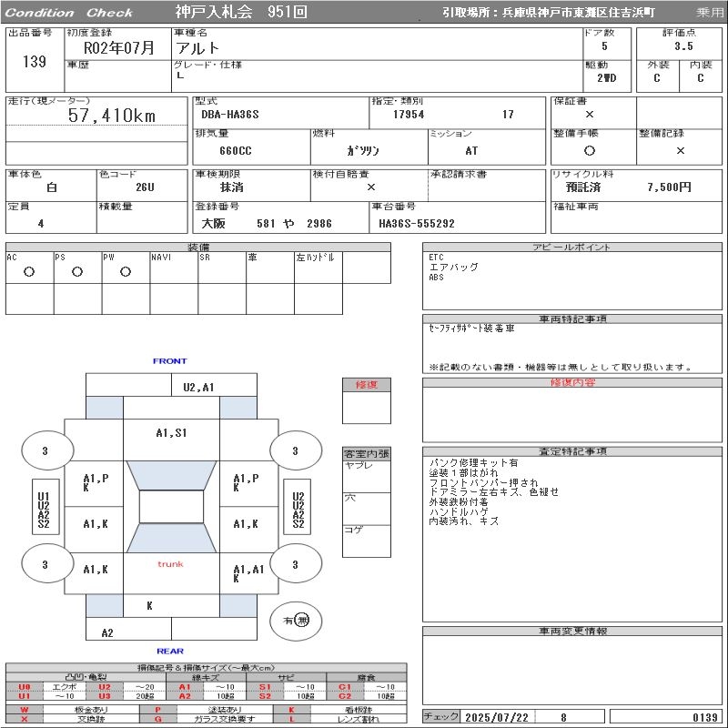This screenshot has width=728, height=728.
Task: Select the front bumper panel marked U2,A1
Action: (198, 387)
